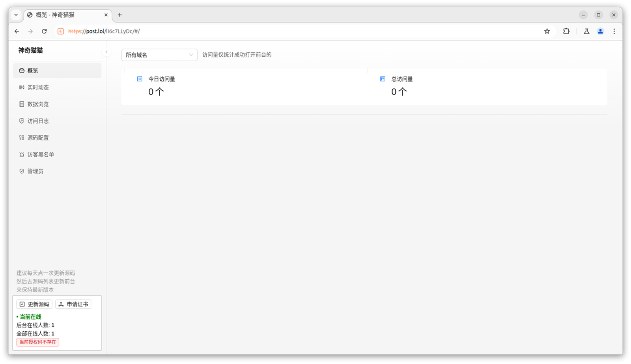Open the 访客黑名单 blacklist page
Screen dimensions: 631x364
click(x=57, y=154)
